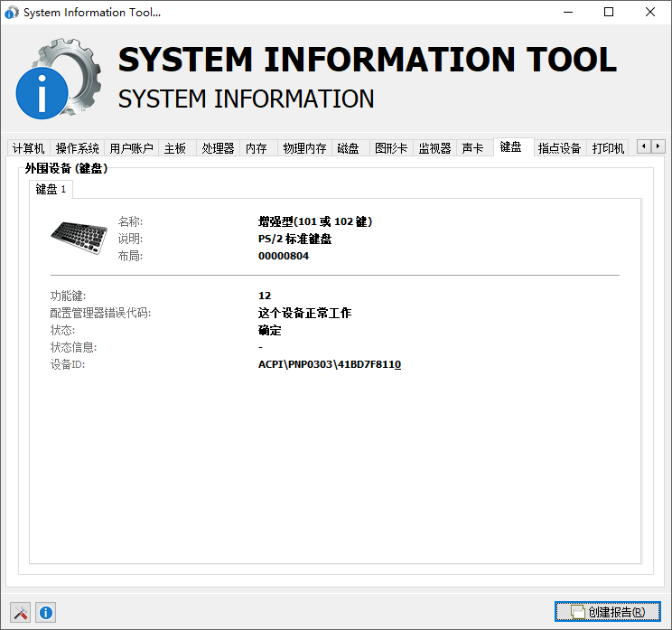Click the blue info icon button
This screenshot has height=630, width=672.
coord(46,612)
